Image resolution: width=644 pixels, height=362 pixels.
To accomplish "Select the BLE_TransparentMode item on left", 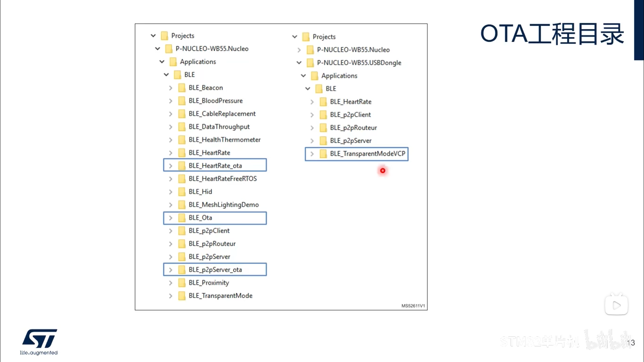I will coord(220,296).
